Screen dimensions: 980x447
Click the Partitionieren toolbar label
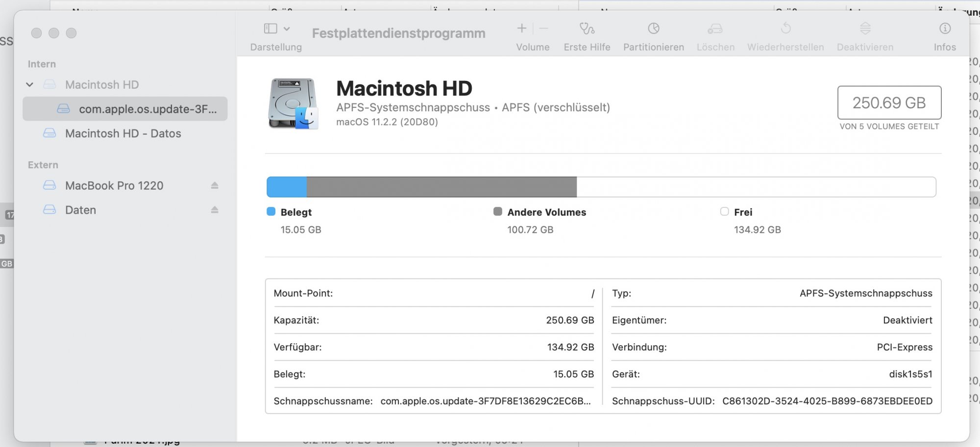click(x=654, y=47)
